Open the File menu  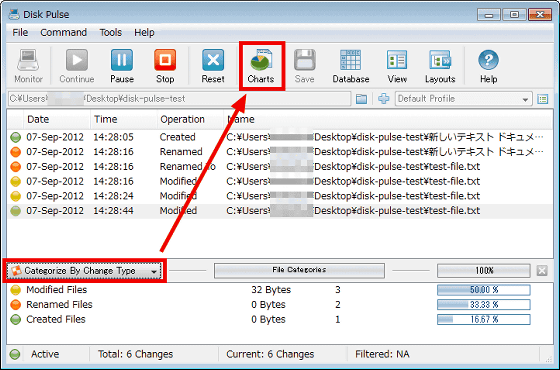[x=20, y=32]
